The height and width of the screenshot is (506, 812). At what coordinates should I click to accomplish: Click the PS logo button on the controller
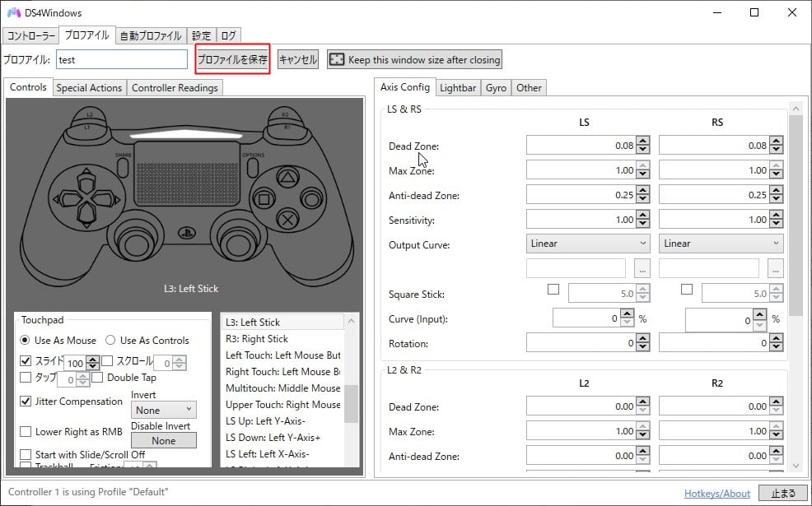tap(186, 234)
